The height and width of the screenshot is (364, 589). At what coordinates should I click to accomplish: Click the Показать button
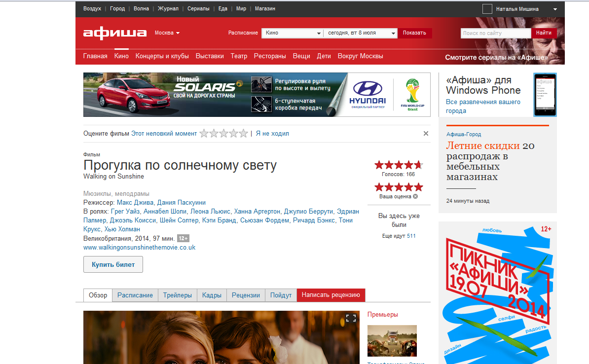pyautogui.click(x=415, y=33)
